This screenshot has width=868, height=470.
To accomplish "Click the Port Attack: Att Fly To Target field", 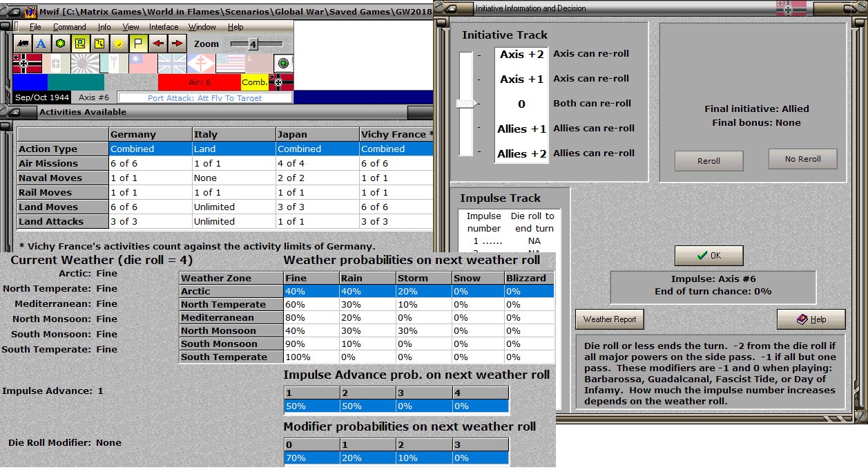I will pos(204,98).
